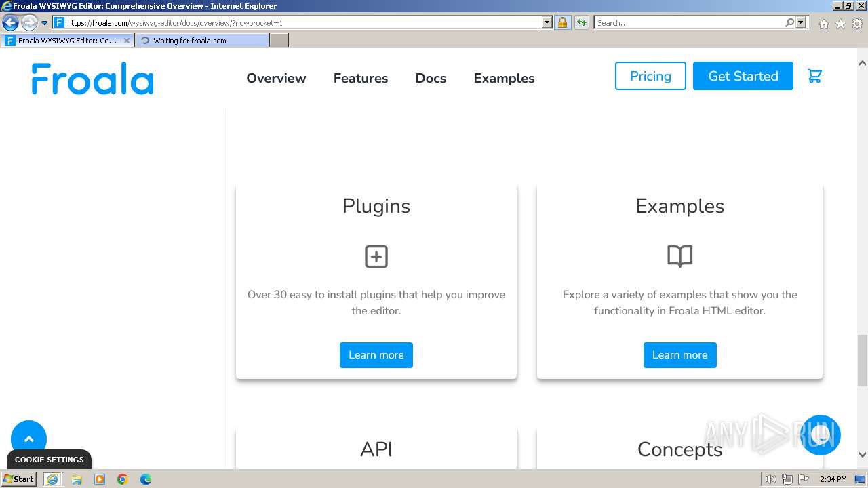The width and height of the screenshot is (868, 488).
Task: Expand the address bar URL dropdown
Action: coord(547,22)
